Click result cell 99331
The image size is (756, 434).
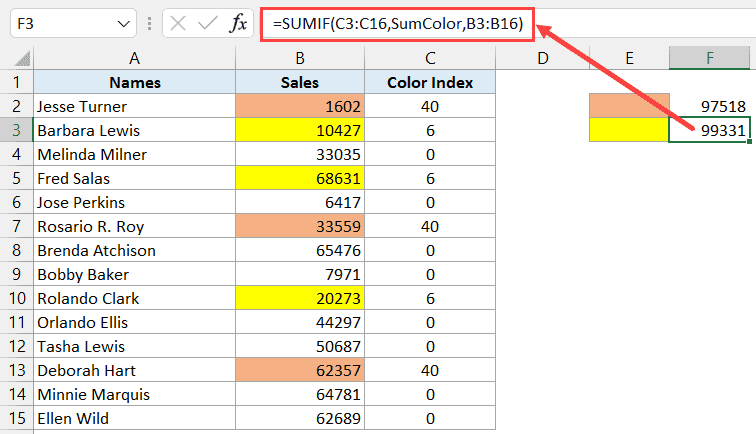point(710,130)
